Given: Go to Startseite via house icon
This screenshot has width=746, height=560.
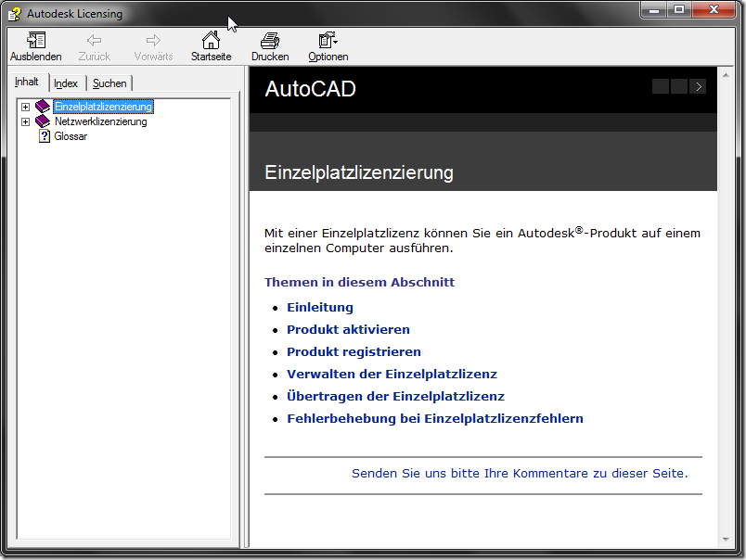Looking at the screenshot, I should point(211,40).
